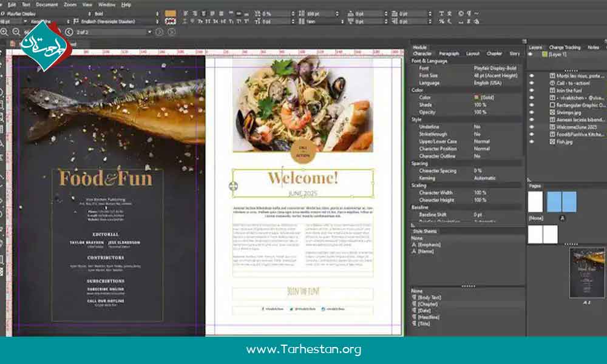Hide the Welcome!June 2025 object

pos(532,127)
